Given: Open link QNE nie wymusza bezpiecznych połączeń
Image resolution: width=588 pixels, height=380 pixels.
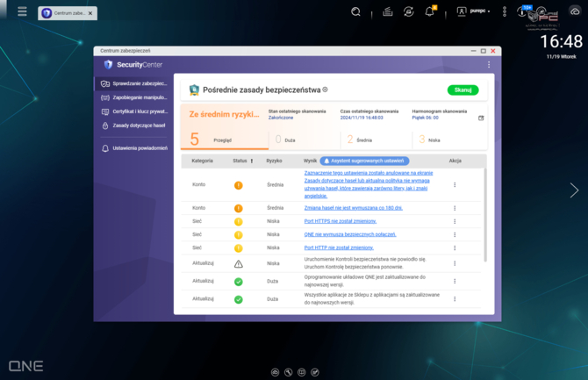Looking at the screenshot, I should (350, 234).
